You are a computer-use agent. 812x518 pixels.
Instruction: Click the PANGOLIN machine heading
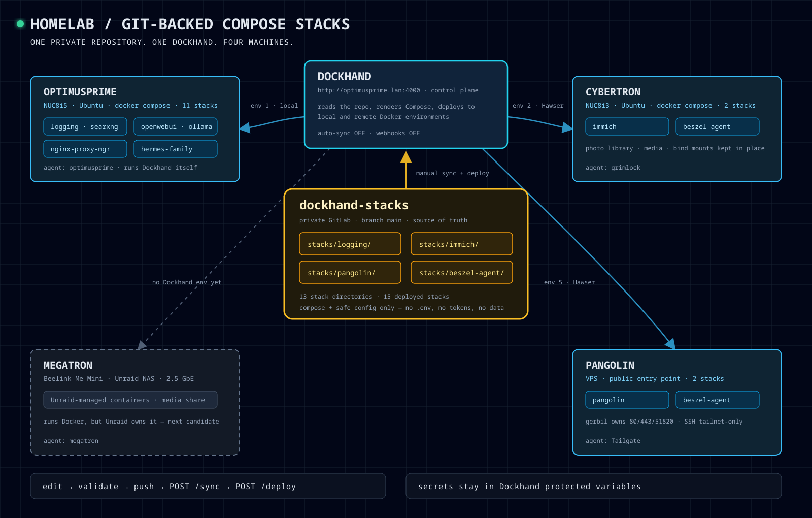[610, 365]
